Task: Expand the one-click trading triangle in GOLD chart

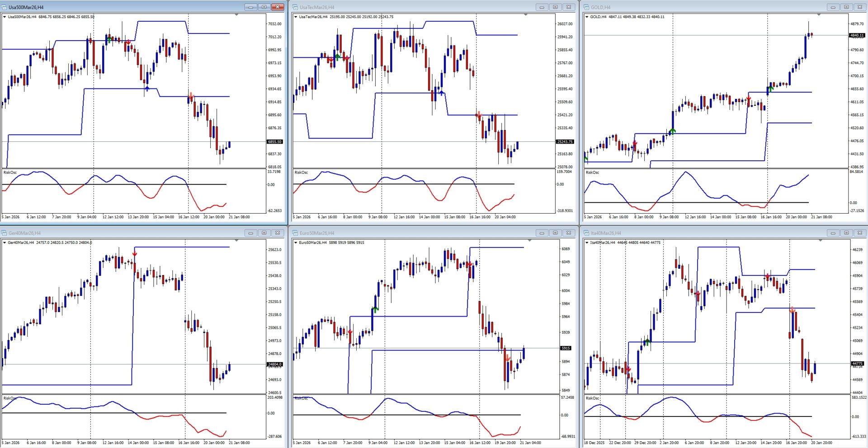Action: tap(587, 17)
